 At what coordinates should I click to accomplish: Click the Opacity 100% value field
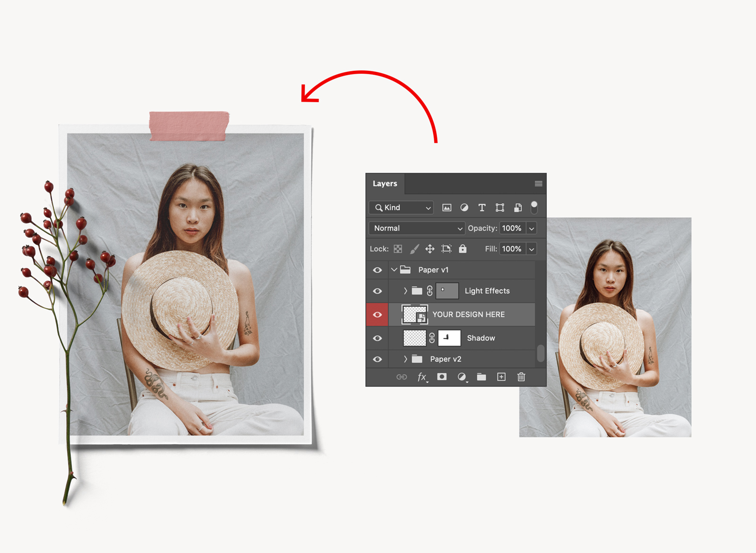point(512,228)
